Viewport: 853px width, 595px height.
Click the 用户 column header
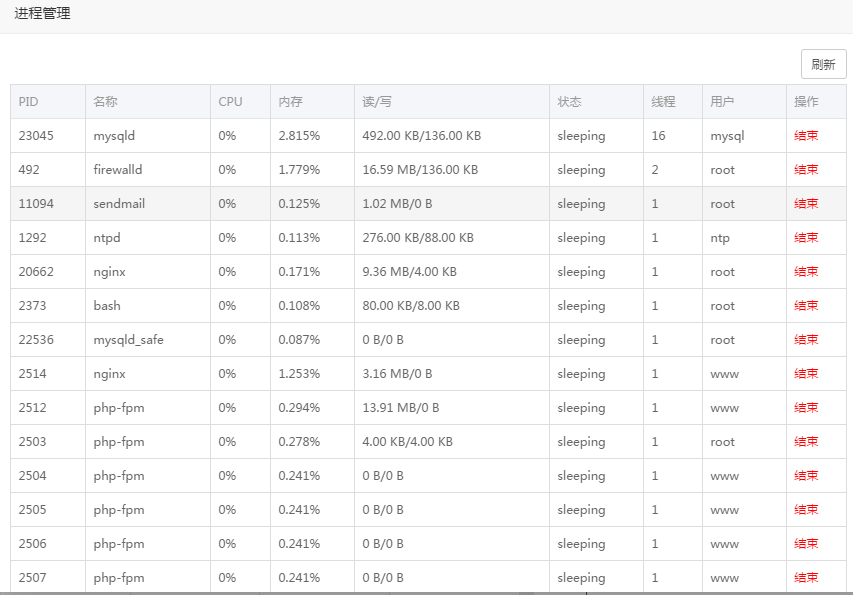pyautogui.click(x=722, y=102)
